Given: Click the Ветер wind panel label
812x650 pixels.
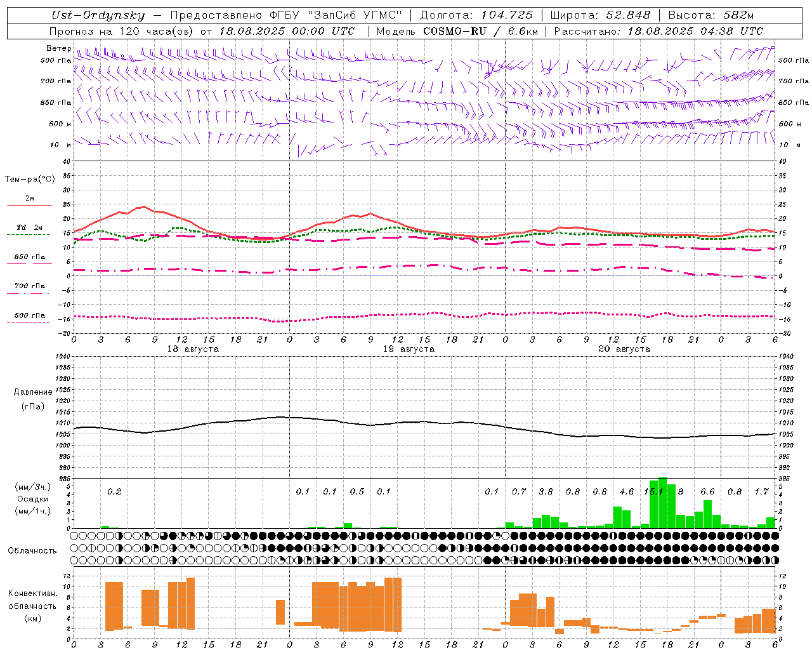Looking at the screenshot, I should (x=59, y=48).
